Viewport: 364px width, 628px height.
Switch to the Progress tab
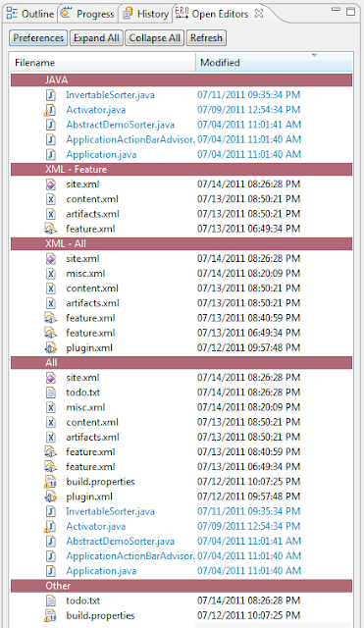pos(88,14)
